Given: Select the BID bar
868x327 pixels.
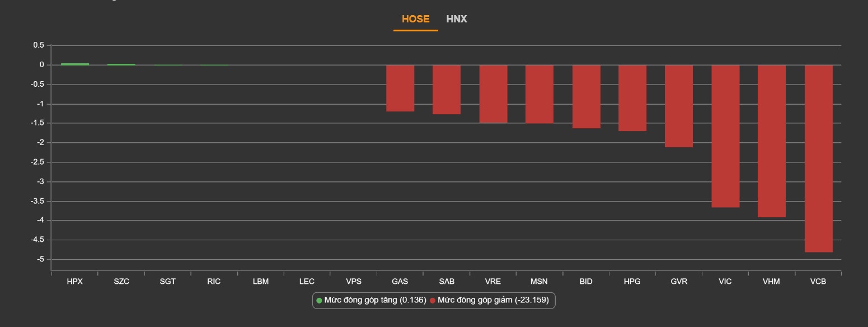Looking at the screenshot, I should (x=586, y=97).
